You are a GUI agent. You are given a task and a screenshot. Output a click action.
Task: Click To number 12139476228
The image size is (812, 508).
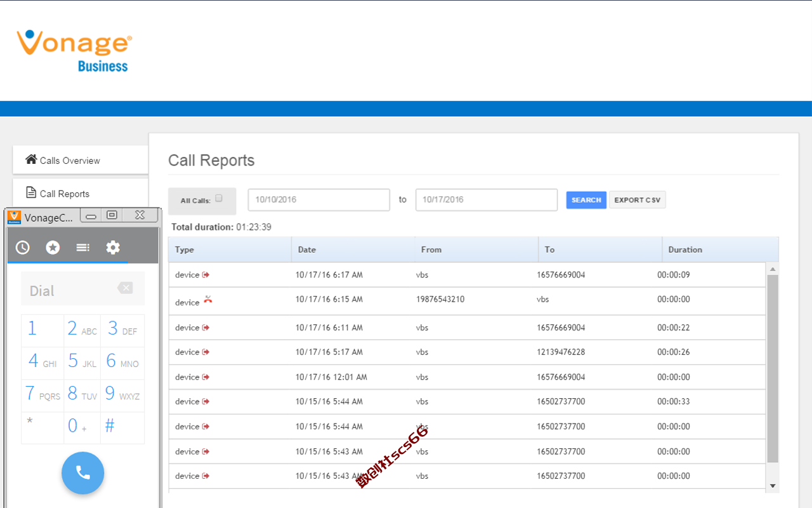pos(561,352)
